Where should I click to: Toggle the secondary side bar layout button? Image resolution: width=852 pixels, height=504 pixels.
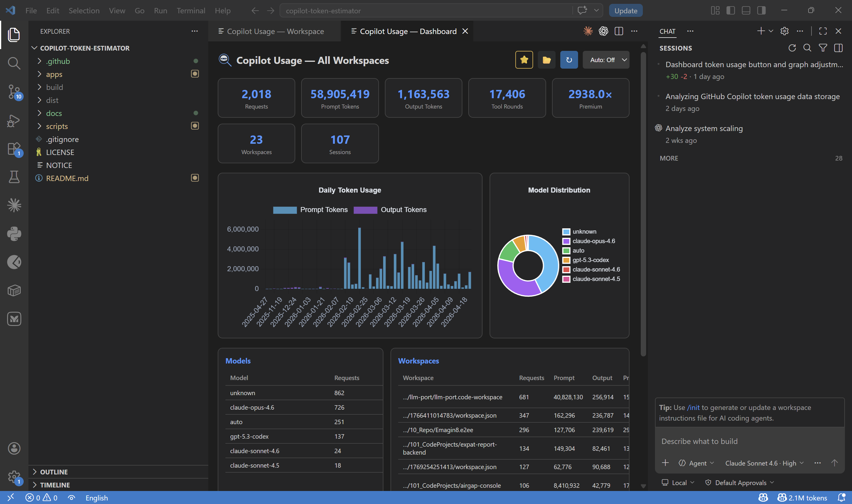point(761,11)
